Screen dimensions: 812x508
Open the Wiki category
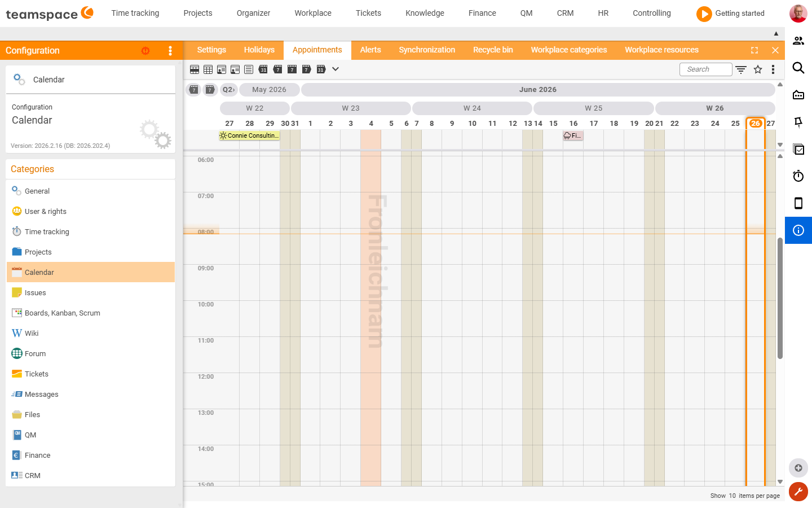[91, 333]
